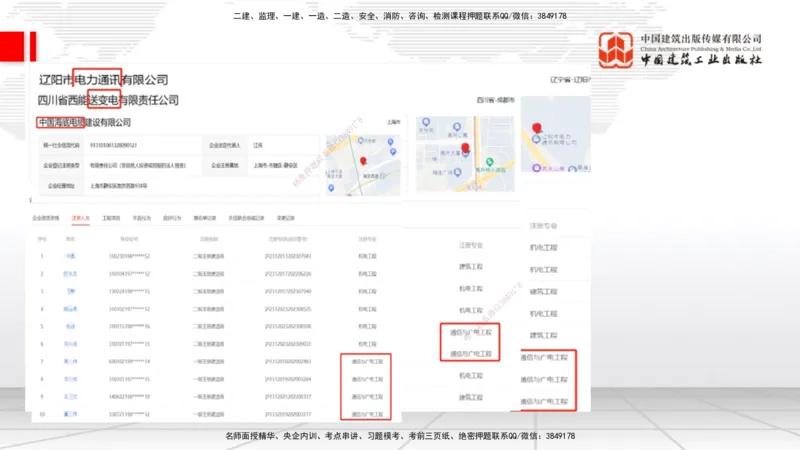Click the 统一社会信用代码 field label

[x=61, y=145]
